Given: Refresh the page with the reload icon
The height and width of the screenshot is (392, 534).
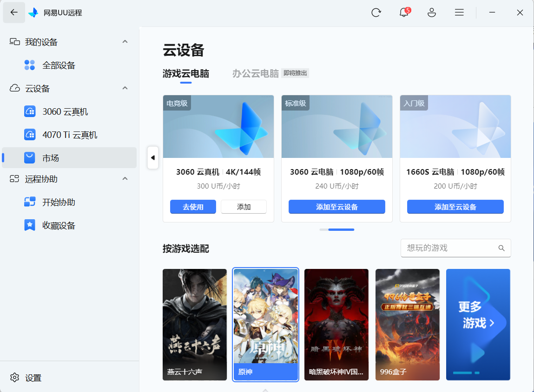Looking at the screenshot, I should 376,13.
